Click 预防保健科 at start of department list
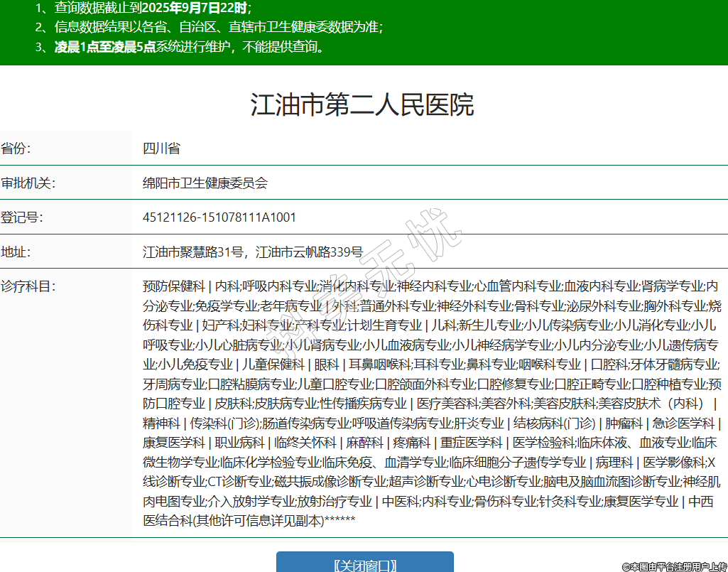Viewport: 728px width, 572px height. pyautogui.click(x=173, y=286)
